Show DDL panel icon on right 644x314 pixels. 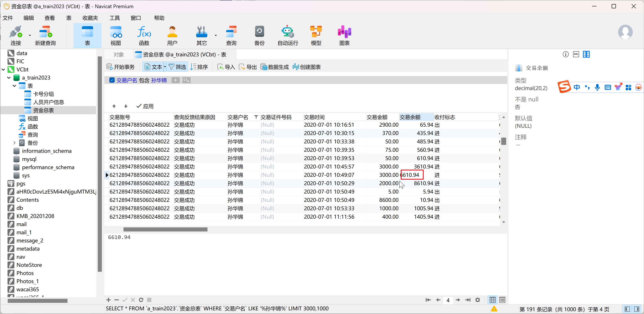(x=576, y=54)
